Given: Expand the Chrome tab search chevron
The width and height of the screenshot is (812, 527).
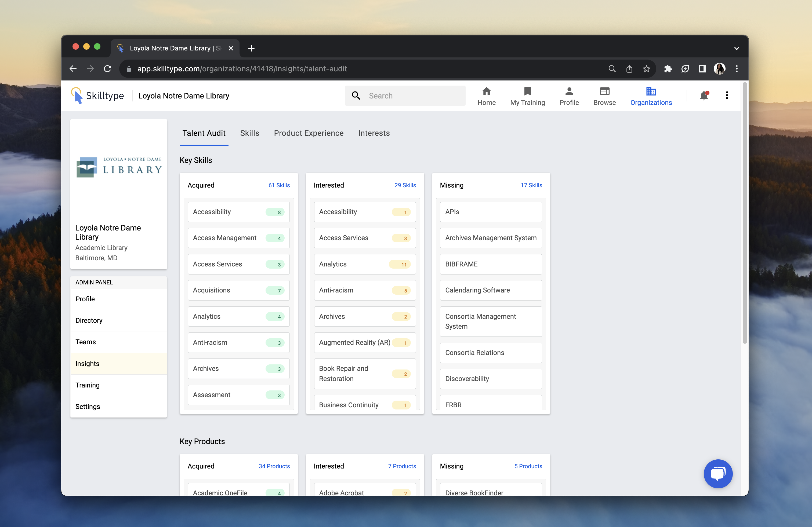Looking at the screenshot, I should [736, 48].
